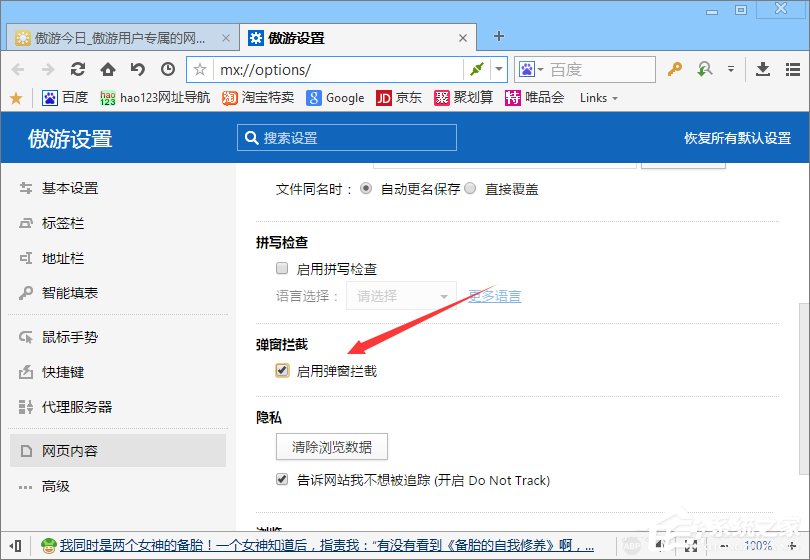The image size is (810, 560).
Task: Zoom in with the plus button
Action: (792, 546)
